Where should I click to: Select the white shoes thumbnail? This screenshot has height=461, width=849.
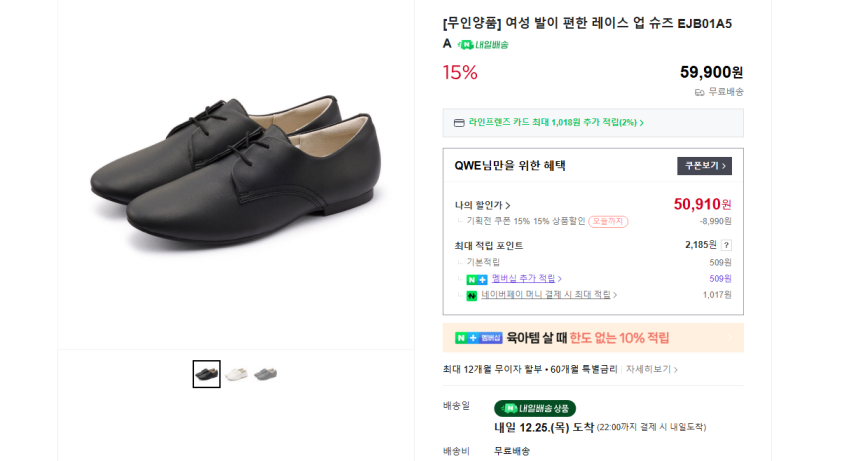(236, 374)
